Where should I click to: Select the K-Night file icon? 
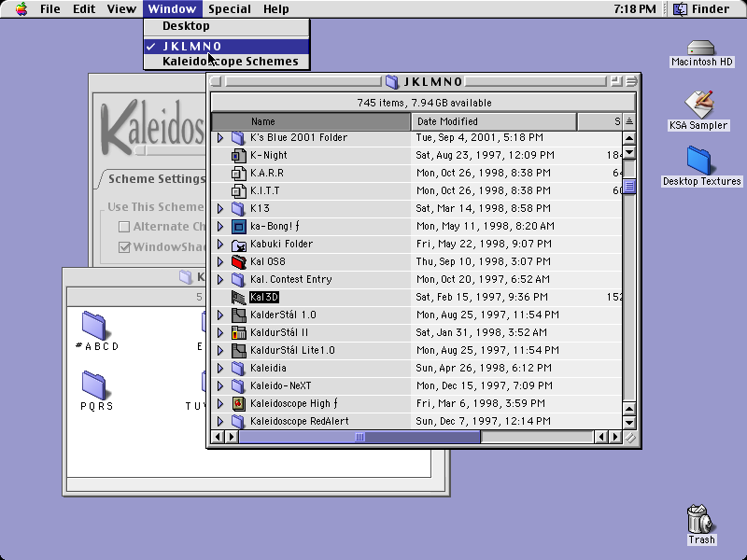[238, 155]
